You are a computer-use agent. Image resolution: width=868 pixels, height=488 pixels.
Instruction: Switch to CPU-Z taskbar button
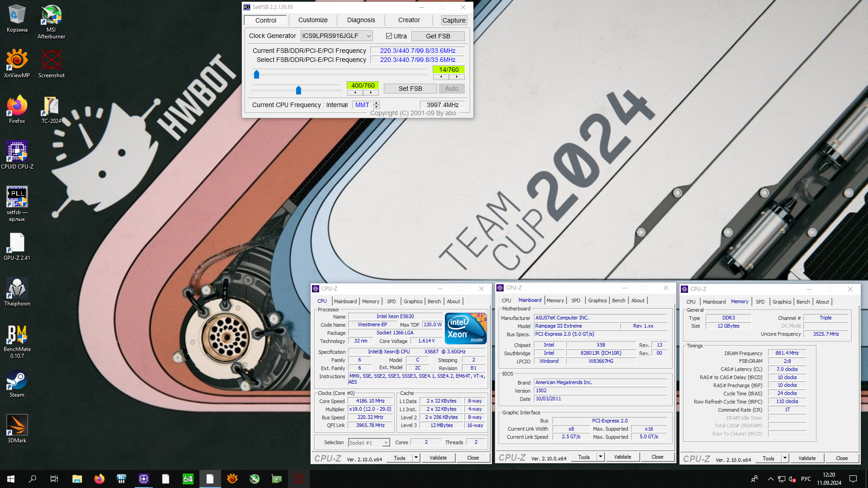click(143, 479)
